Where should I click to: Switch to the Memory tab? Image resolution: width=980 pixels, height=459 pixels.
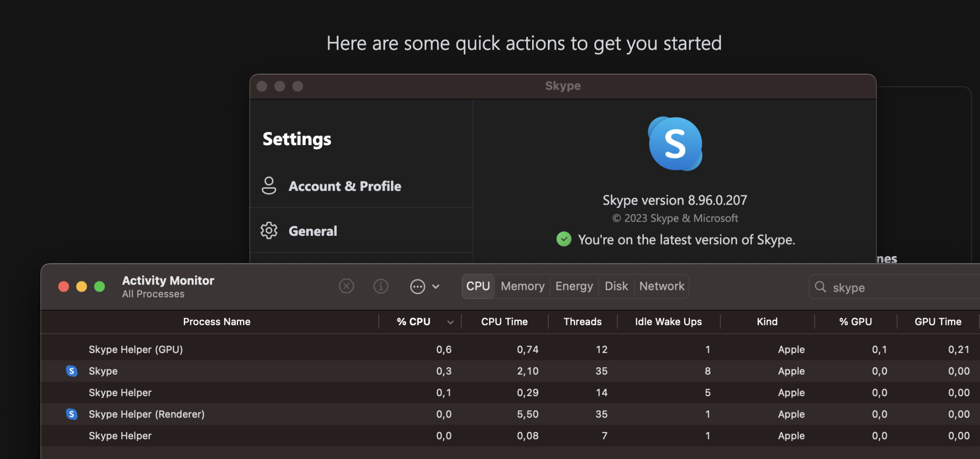click(x=522, y=286)
